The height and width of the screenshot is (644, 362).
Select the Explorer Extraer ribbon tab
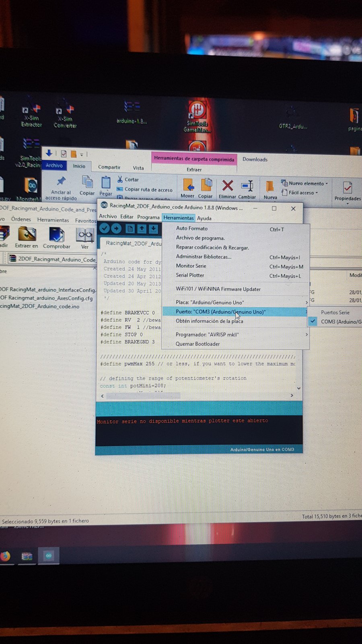(x=194, y=169)
